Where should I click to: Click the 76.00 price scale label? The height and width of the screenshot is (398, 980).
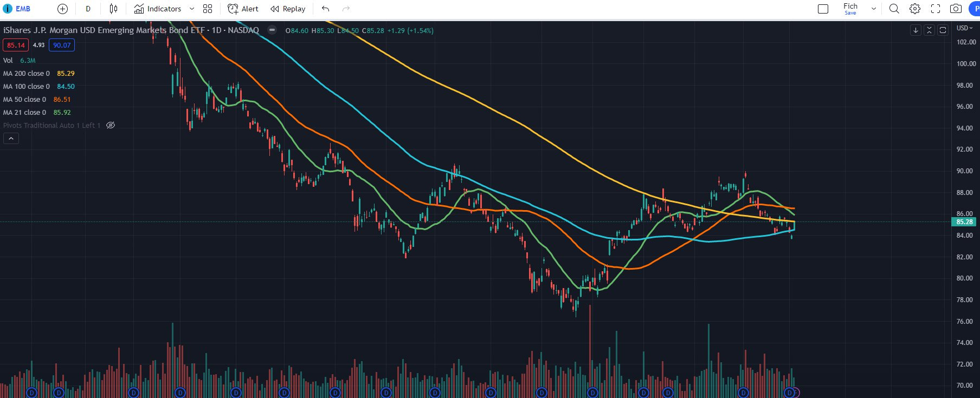tap(964, 322)
